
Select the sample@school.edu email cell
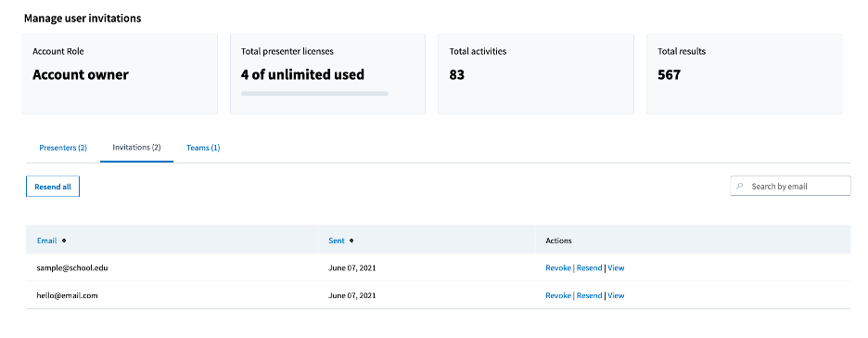72,267
